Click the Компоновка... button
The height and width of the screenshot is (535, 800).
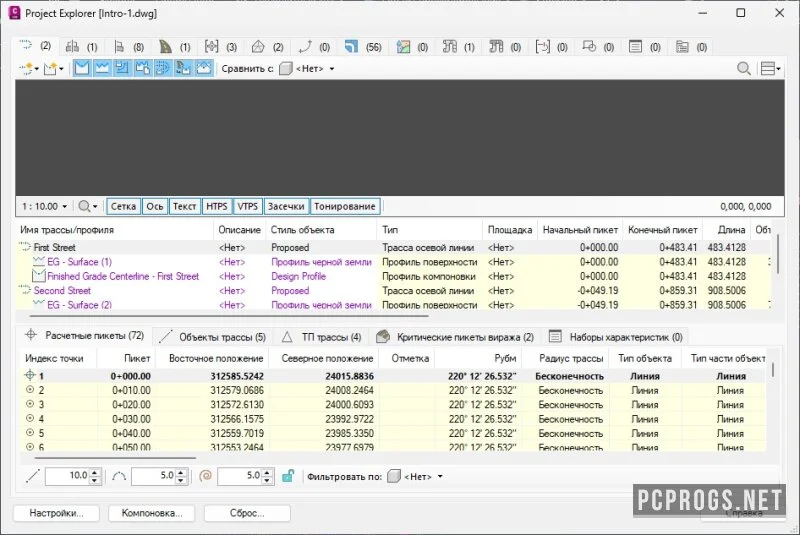(152, 513)
